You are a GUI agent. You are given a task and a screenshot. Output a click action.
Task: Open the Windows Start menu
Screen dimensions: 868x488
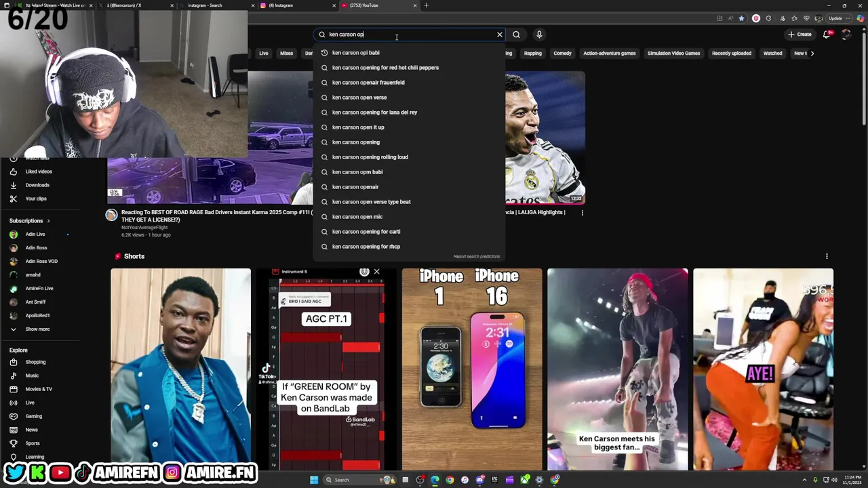[x=314, y=480]
